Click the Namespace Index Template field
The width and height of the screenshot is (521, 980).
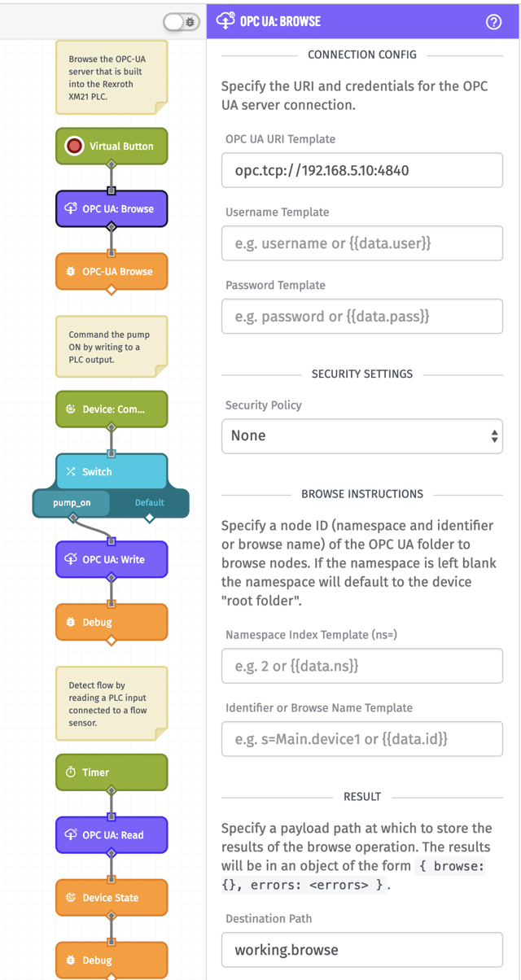[x=361, y=666]
